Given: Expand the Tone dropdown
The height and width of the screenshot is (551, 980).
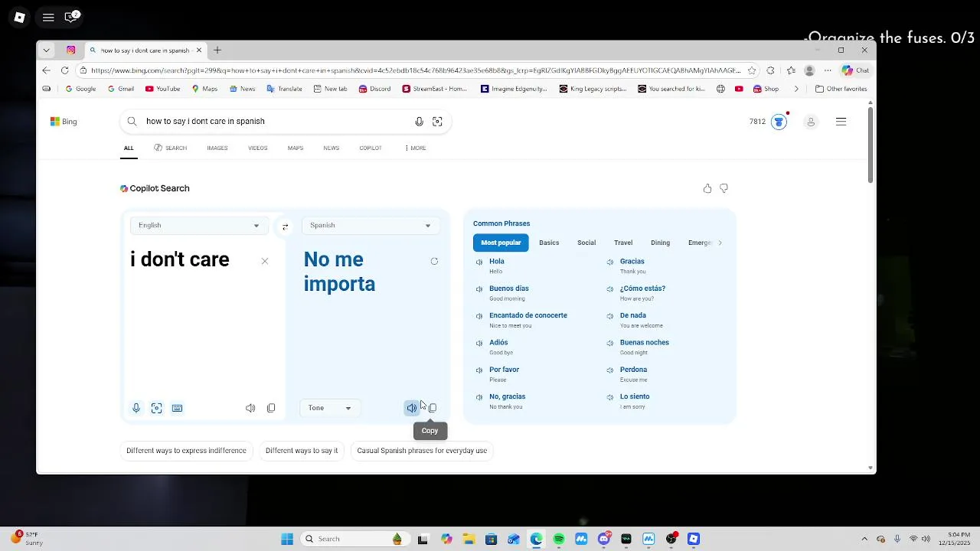Looking at the screenshot, I should (329, 408).
